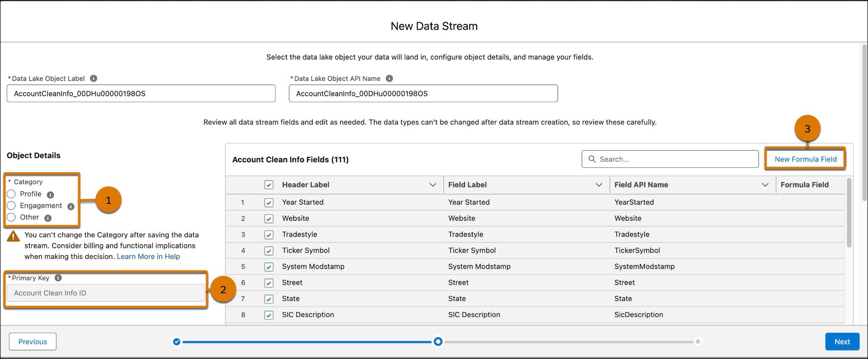
Task: Show info icon beside Profile category
Action: [50, 195]
